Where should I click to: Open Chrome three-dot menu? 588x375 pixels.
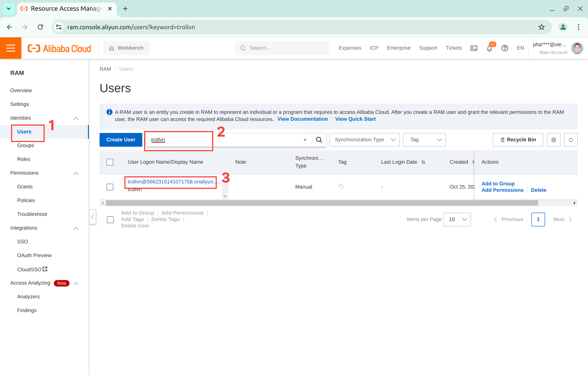[x=578, y=27]
